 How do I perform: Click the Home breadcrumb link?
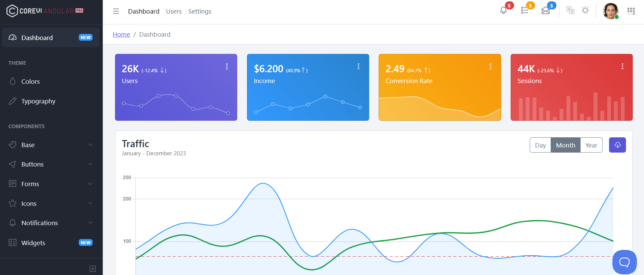pos(121,34)
